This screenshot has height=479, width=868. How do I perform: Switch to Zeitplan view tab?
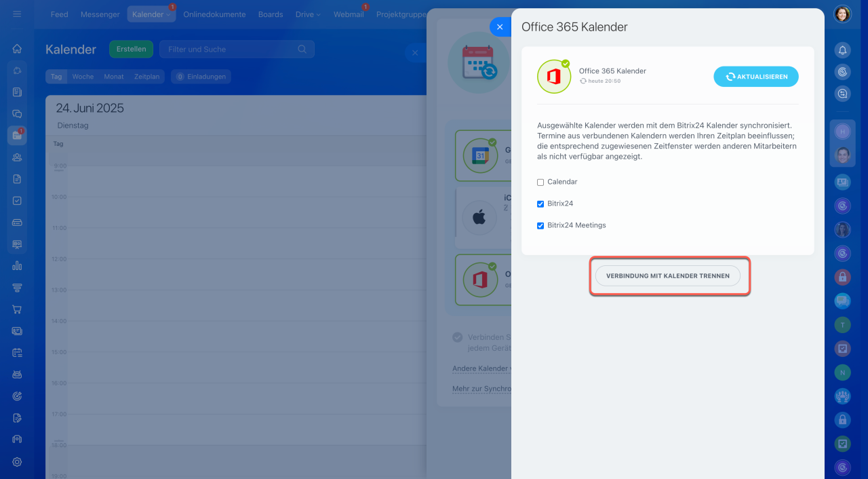pos(146,77)
